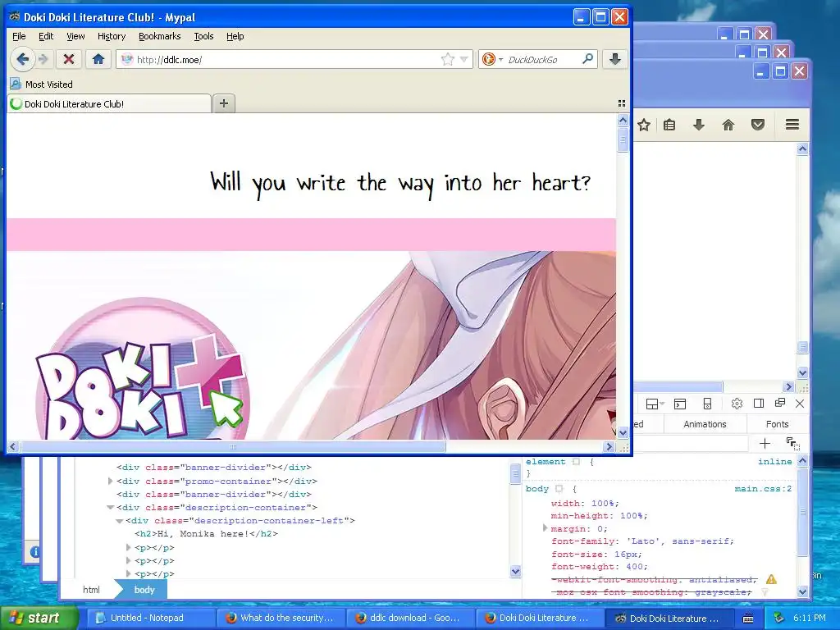Expand promo-container div node

111,481
